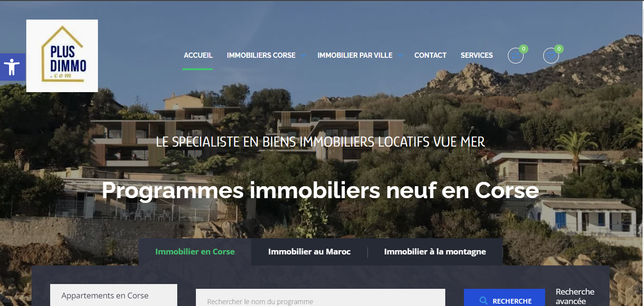Go to the Accueil menu item
The image size is (644, 306).
(x=198, y=55)
